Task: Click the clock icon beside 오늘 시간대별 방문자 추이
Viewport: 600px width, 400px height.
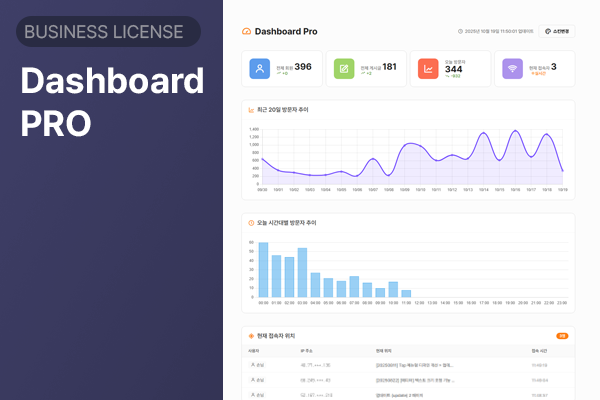Action: (x=252, y=222)
